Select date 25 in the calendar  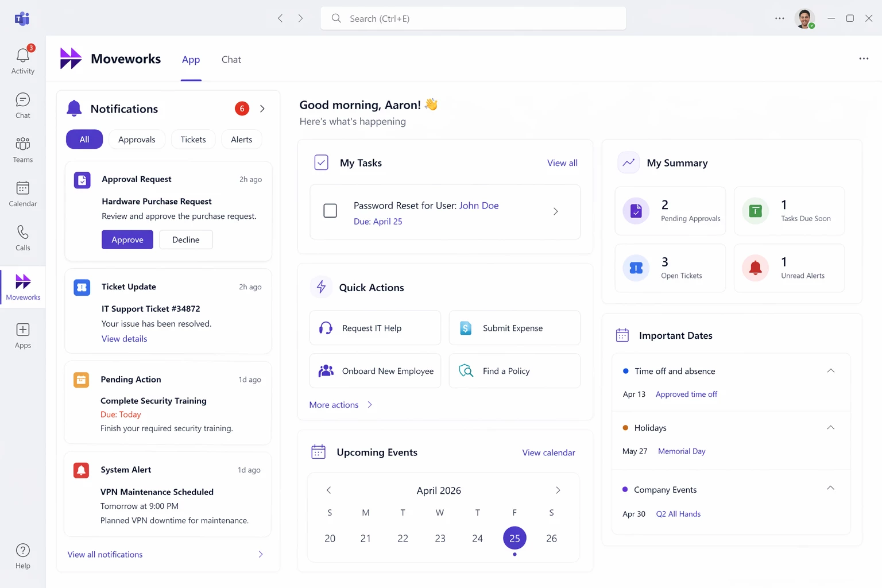(514, 538)
